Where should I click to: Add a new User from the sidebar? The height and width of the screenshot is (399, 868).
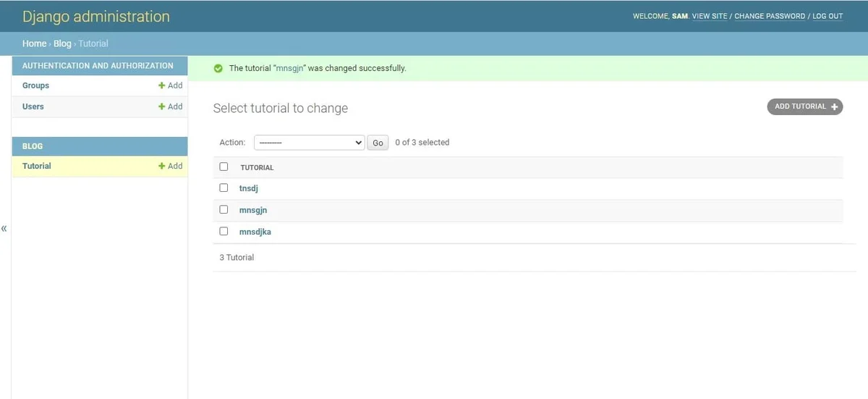(x=171, y=106)
